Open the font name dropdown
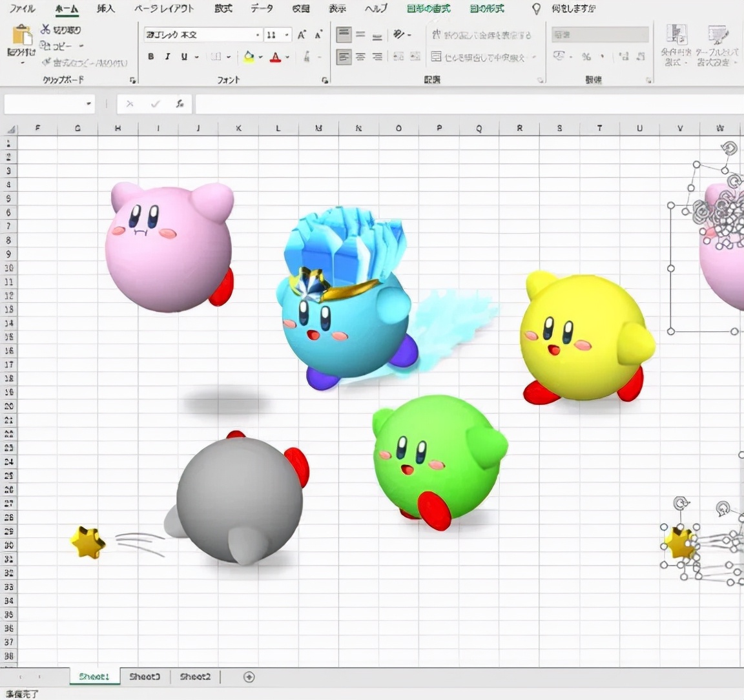Image resolution: width=744 pixels, height=700 pixels. click(258, 35)
